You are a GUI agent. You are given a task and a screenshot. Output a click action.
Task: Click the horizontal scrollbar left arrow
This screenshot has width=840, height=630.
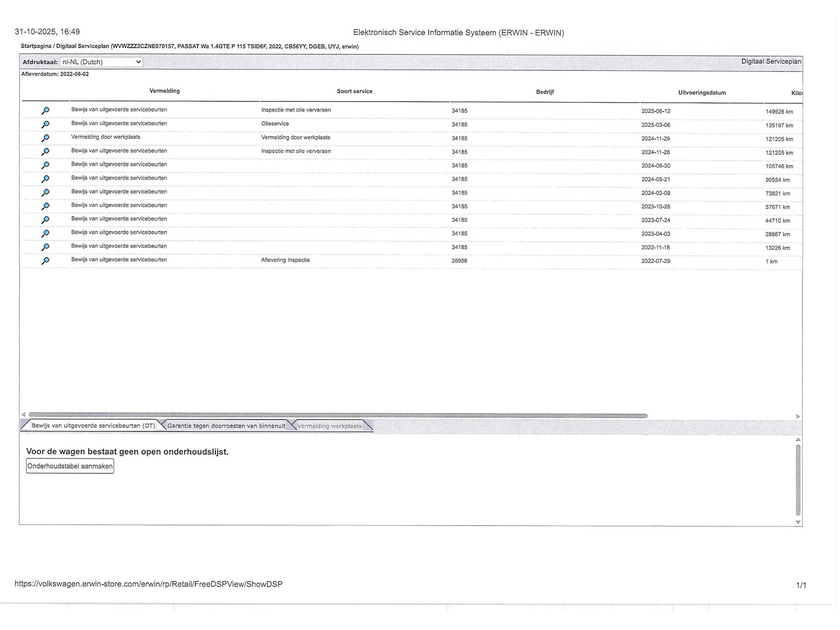click(24, 414)
